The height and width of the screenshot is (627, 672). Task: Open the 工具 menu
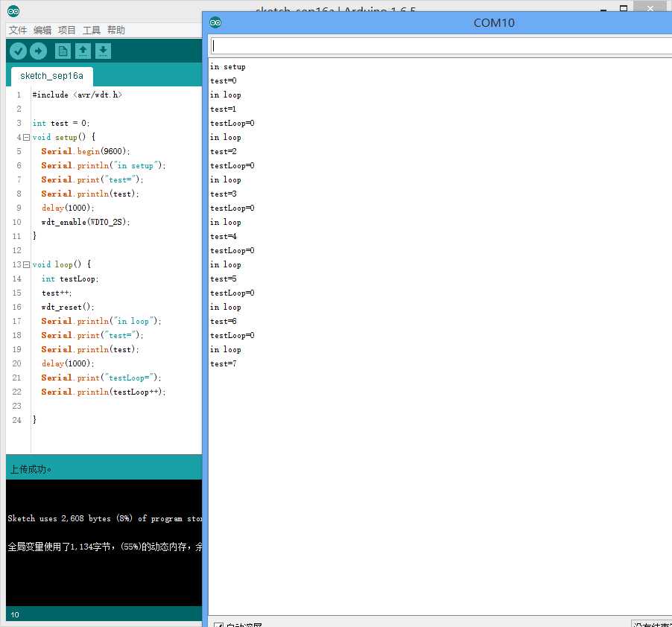click(92, 30)
